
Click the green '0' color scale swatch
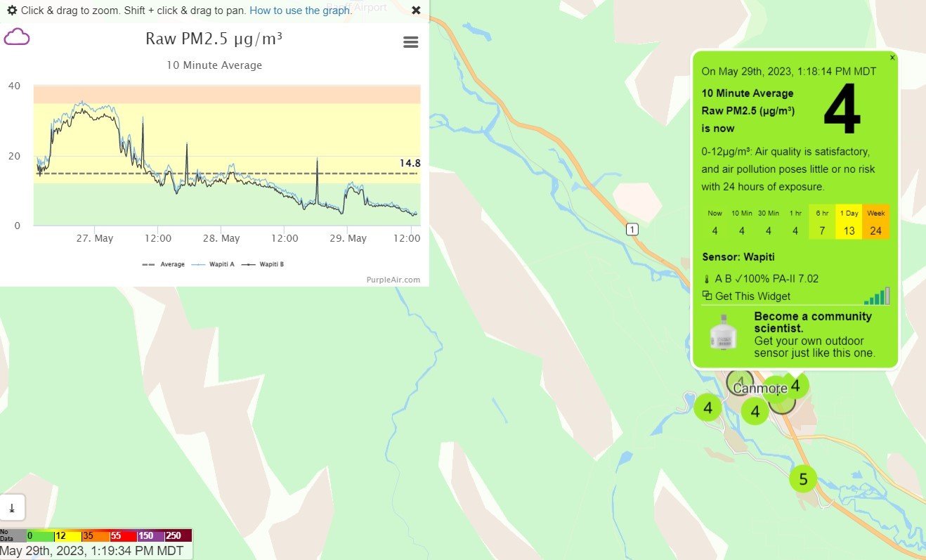click(x=40, y=535)
